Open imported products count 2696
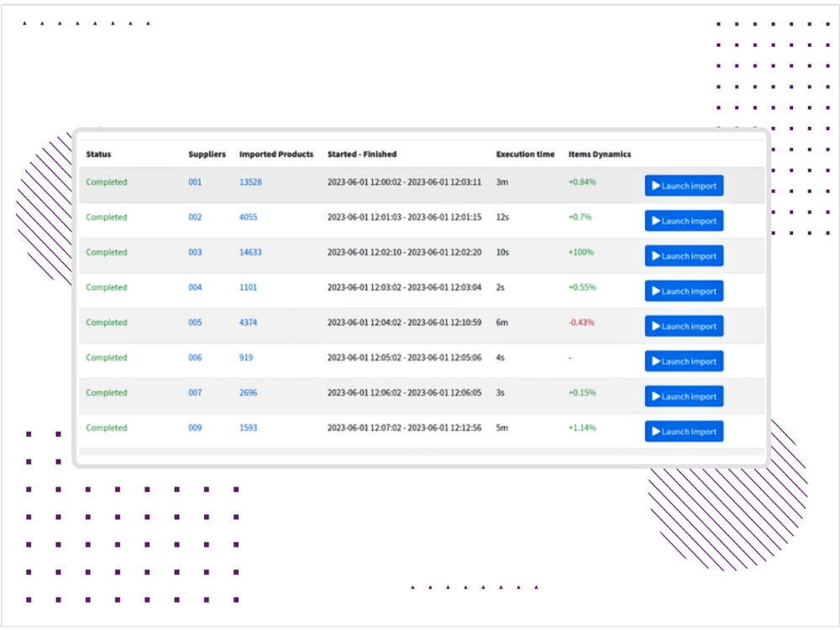The image size is (840, 630). click(248, 392)
